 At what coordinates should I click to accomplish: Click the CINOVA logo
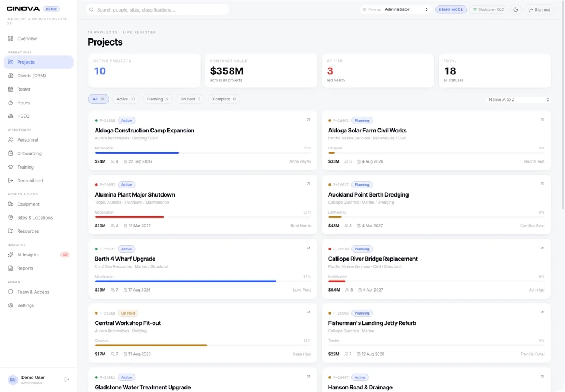click(x=23, y=9)
